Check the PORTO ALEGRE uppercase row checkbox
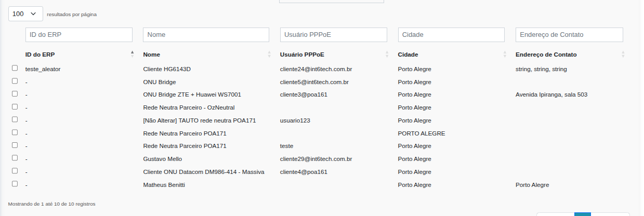644x216 pixels. (15, 132)
